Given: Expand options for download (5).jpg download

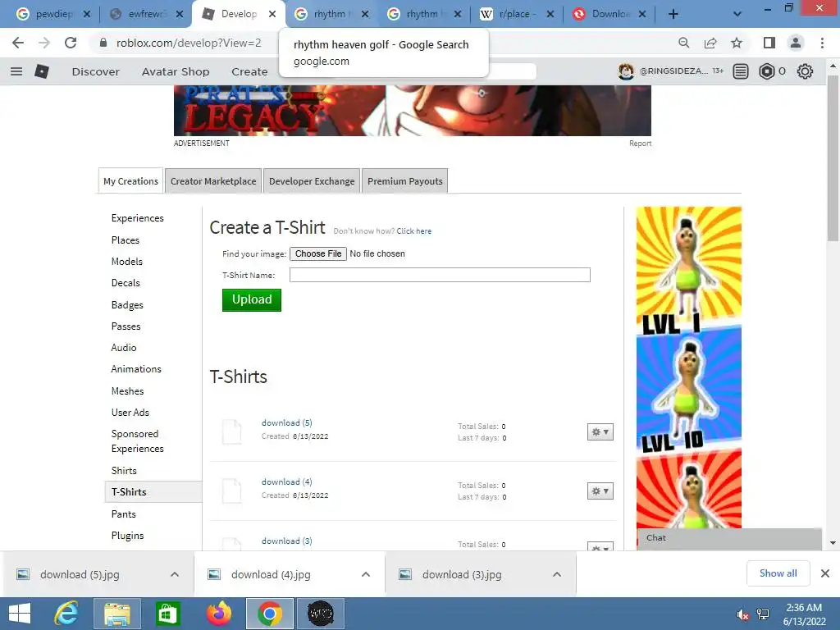Looking at the screenshot, I should 175,574.
